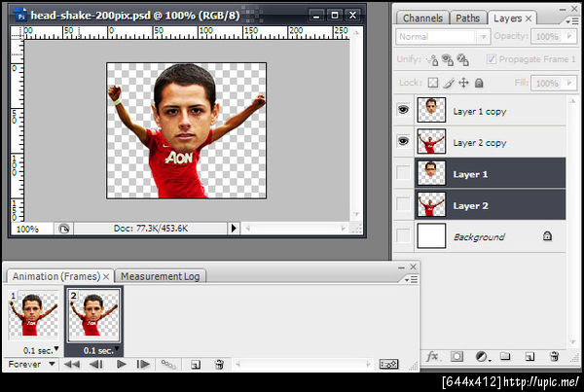
Task: Click the Photoshop Ps document icon in title bar
Action: (20, 15)
